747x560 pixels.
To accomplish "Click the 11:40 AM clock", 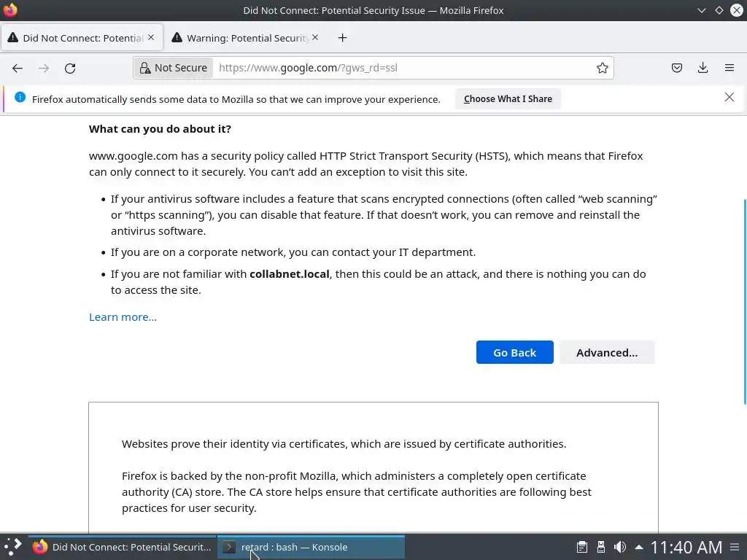I will pos(686,547).
